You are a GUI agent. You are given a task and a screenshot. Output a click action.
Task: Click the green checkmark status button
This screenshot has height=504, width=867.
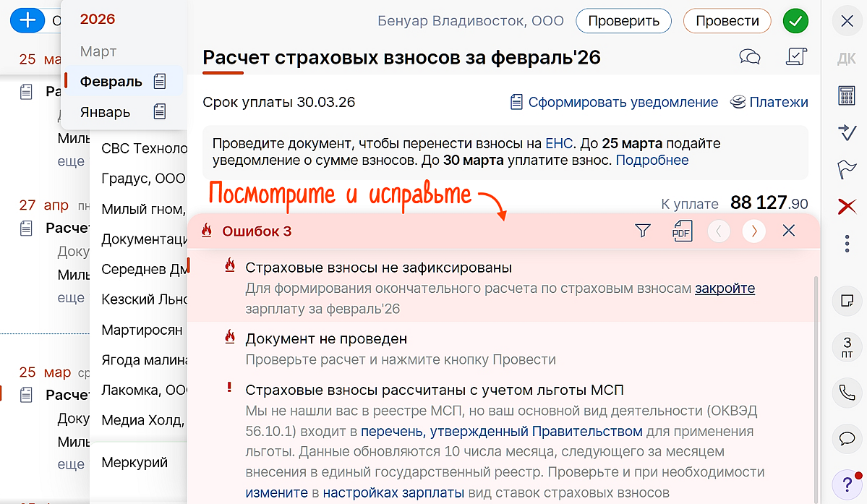pos(795,21)
